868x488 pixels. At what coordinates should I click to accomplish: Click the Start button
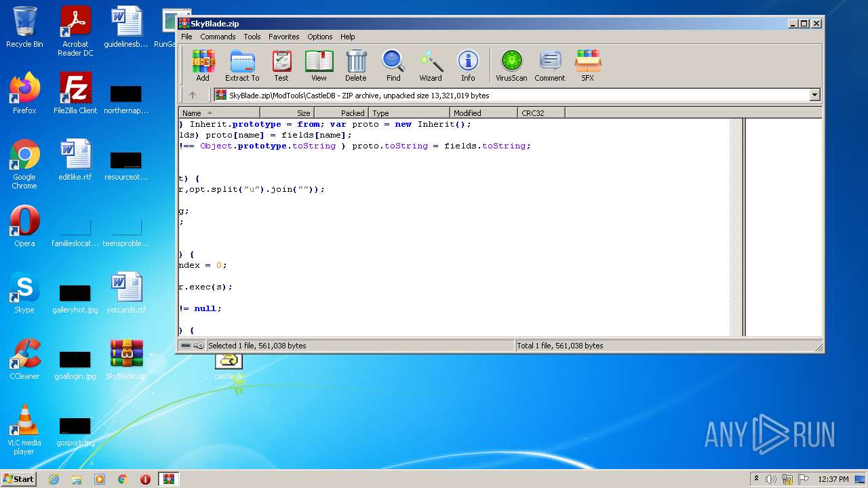(19, 479)
